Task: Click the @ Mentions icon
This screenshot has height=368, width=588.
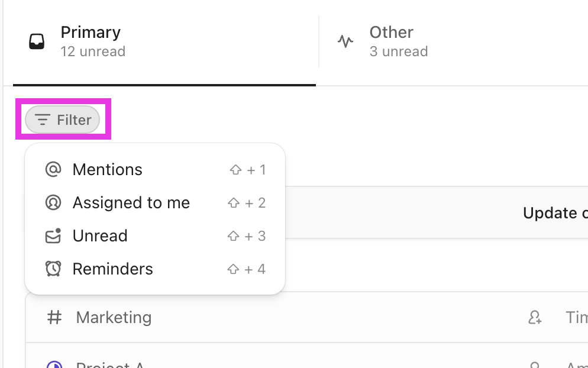Action: click(53, 170)
